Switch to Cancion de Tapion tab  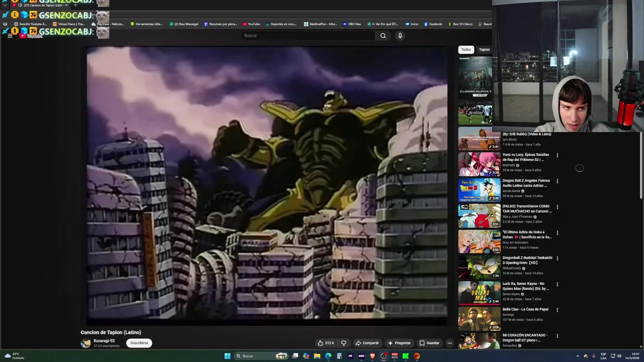pyautogui.click(x=43, y=5)
